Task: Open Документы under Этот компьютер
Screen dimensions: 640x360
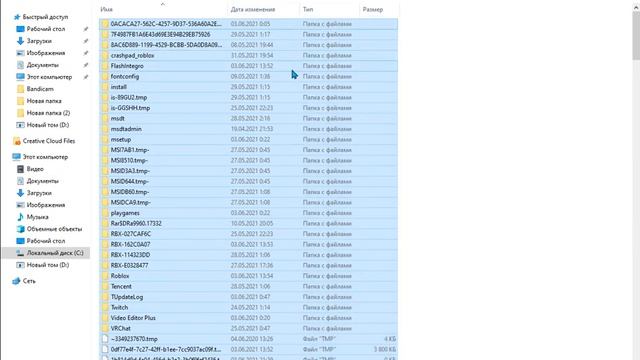Action: 42,181
